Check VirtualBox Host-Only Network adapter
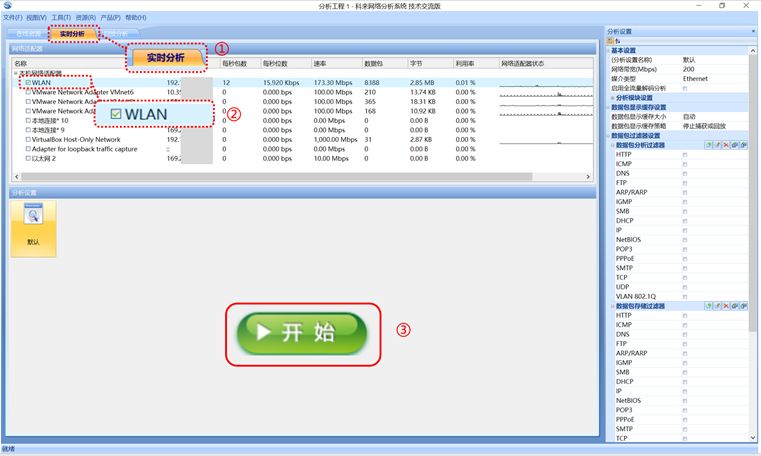761x456 pixels. pyautogui.click(x=28, y=139)
